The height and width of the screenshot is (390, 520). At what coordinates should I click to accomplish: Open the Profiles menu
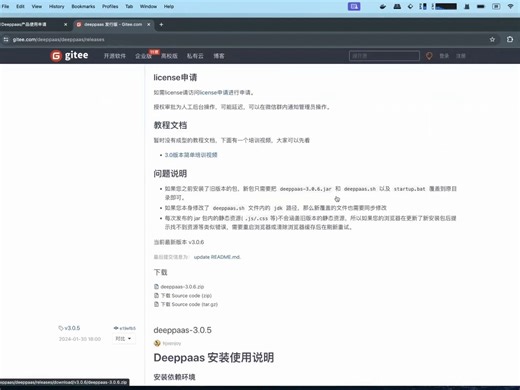click(x=110, y=6)
